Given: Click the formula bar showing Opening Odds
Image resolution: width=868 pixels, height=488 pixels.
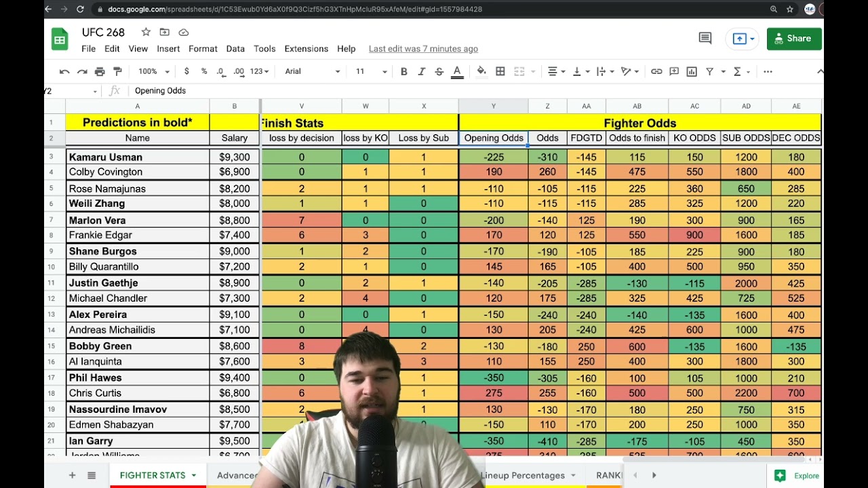Looking at the screenshot, I should (x=475, y=91).
